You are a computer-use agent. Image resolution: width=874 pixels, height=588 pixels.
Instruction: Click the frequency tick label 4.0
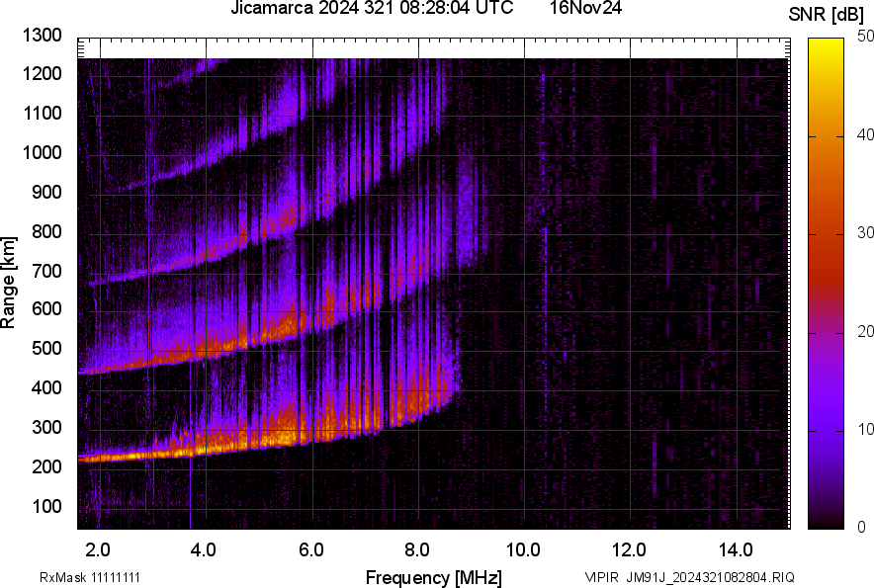coord(204,550)
